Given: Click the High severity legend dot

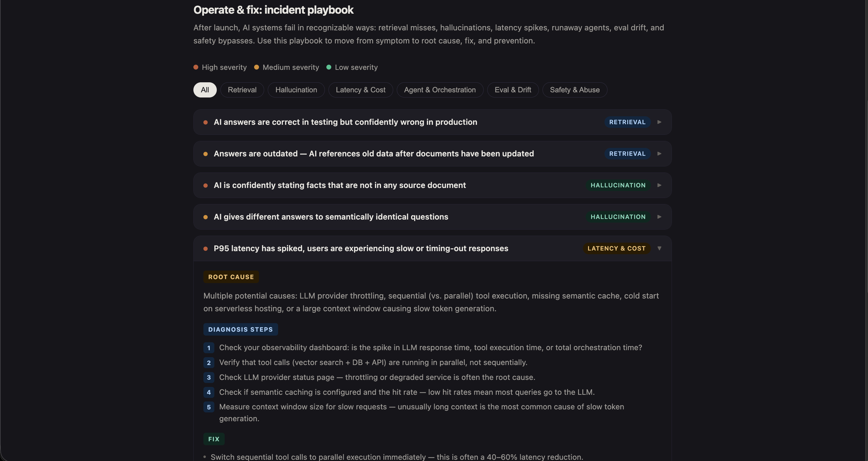Looking at the screenshot, I should [196, 67].
